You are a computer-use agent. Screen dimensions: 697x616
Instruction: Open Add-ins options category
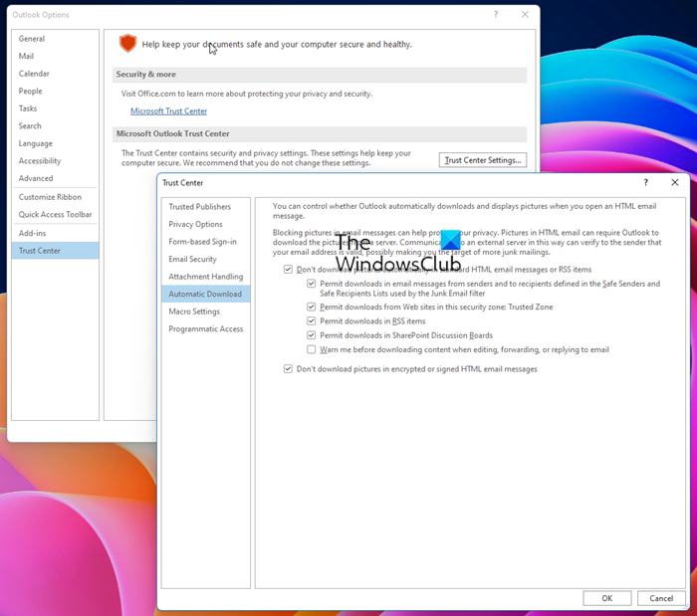[x=55, y=233]
